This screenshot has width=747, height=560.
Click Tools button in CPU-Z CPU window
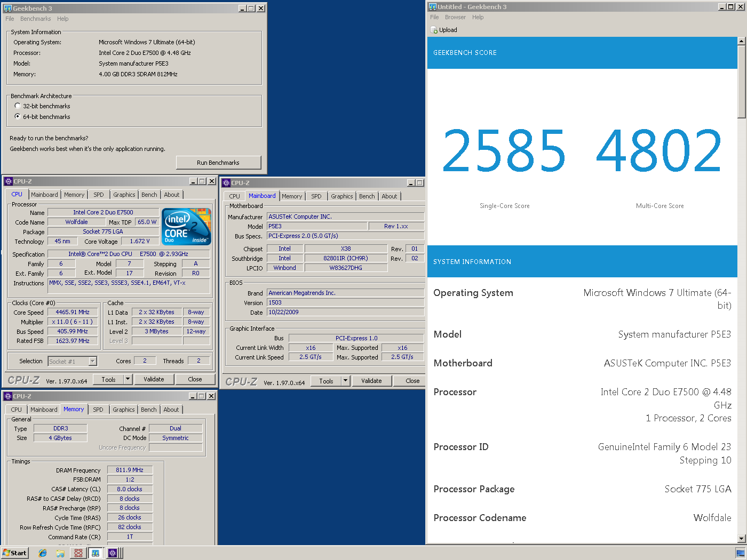[x=109, y=379]
